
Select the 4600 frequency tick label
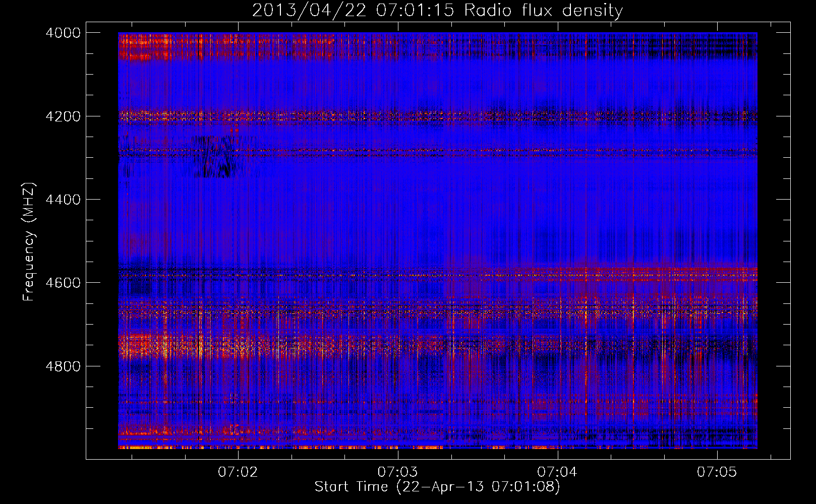coord(63,283)
